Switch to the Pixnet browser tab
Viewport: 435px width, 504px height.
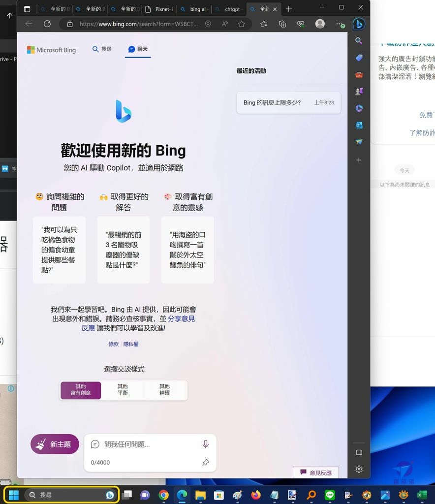(x=160, y=9)
